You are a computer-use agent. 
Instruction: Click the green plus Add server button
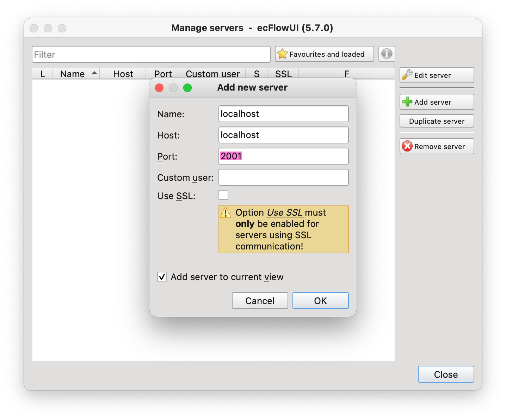437,102
